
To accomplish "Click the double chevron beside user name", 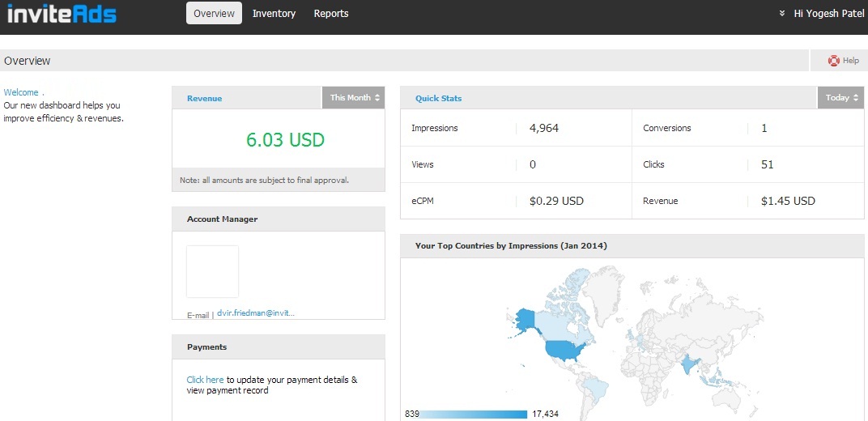I will tap(782, 14).
